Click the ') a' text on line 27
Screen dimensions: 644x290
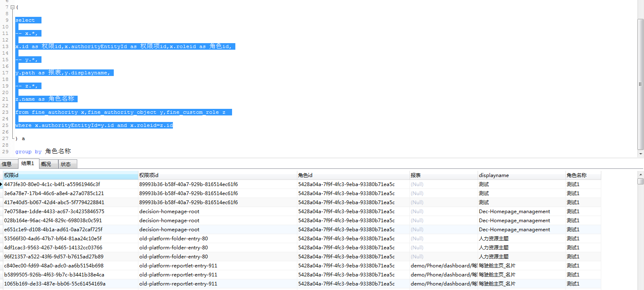[x=20, y=138]
